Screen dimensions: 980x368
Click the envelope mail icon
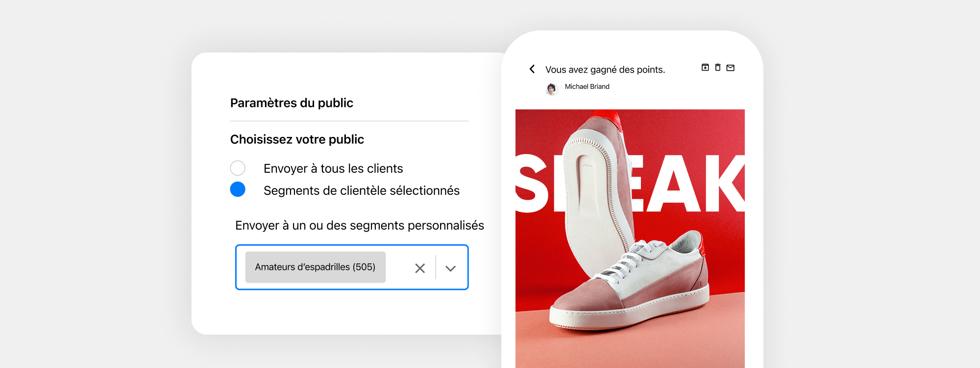[731, 68]
